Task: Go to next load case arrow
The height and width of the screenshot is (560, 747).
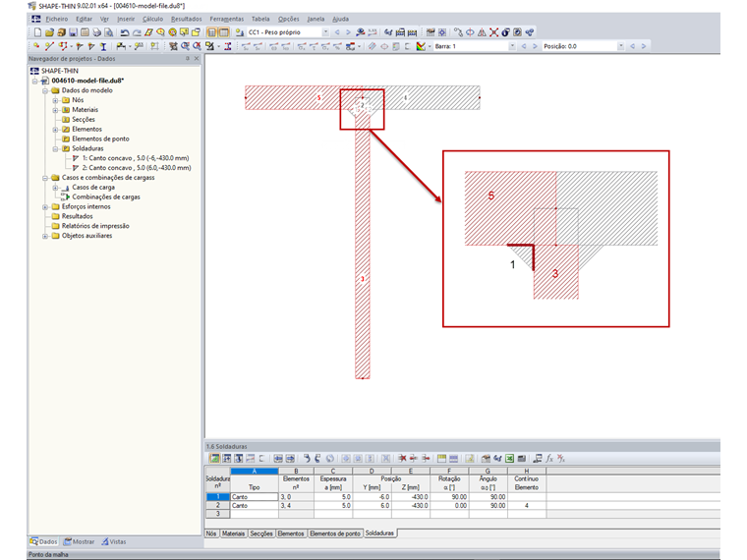Action: pyautogui.click(x=348, y=32)
